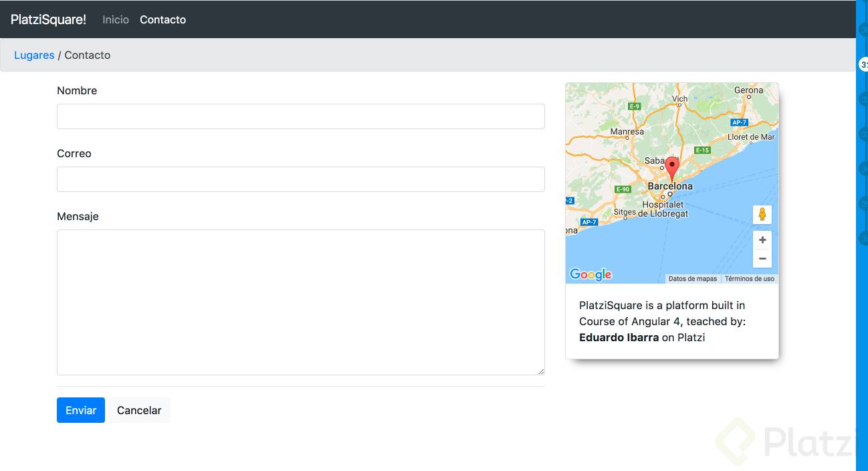Click the Barcelona city label on map
The height and width of the screenshot is (471, 868).
point(670,186)
